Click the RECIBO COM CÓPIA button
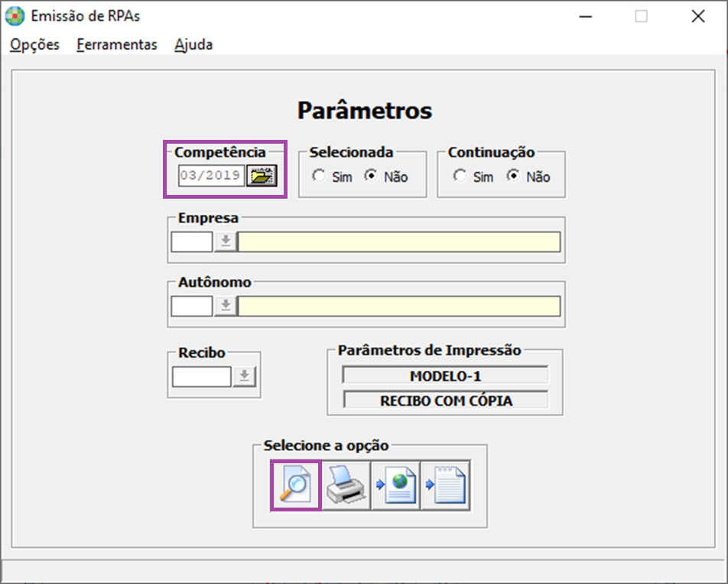 click(x=446, y=401)
